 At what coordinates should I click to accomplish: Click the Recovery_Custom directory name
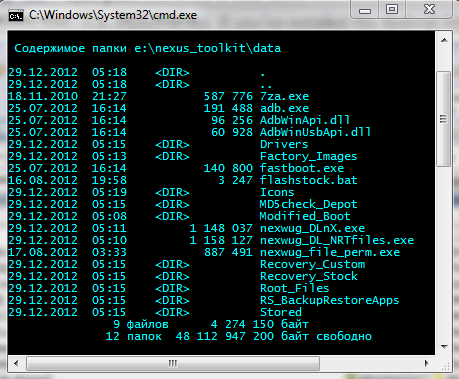312,264
